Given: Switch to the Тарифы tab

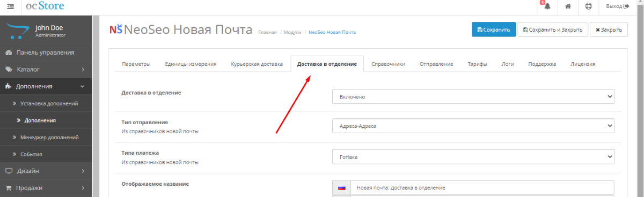Looking at the screenshot, I should coord(477,64).
